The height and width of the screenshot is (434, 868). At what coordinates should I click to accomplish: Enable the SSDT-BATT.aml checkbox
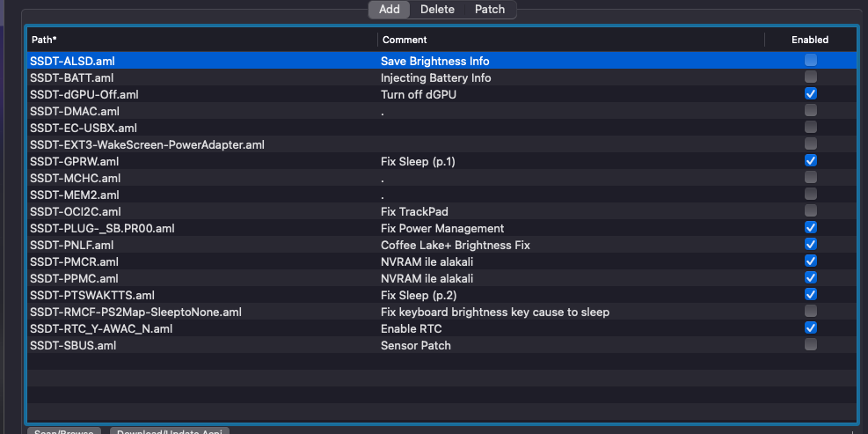(x=810, y=77)
